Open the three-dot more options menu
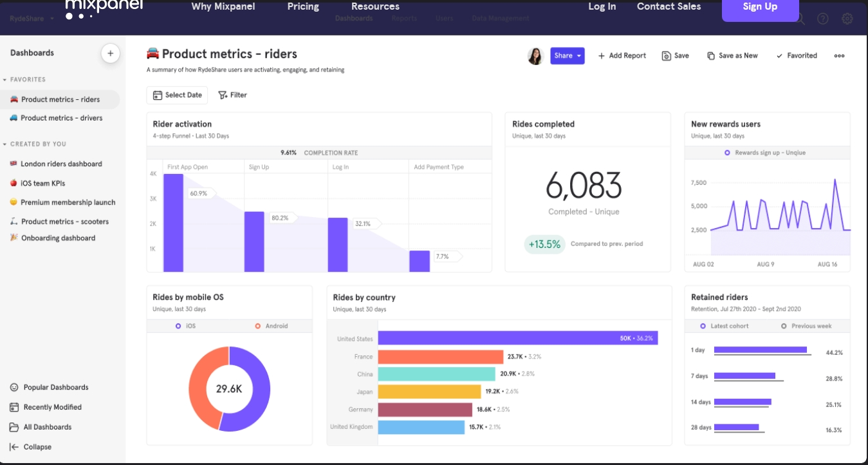 tap(839, 56)
